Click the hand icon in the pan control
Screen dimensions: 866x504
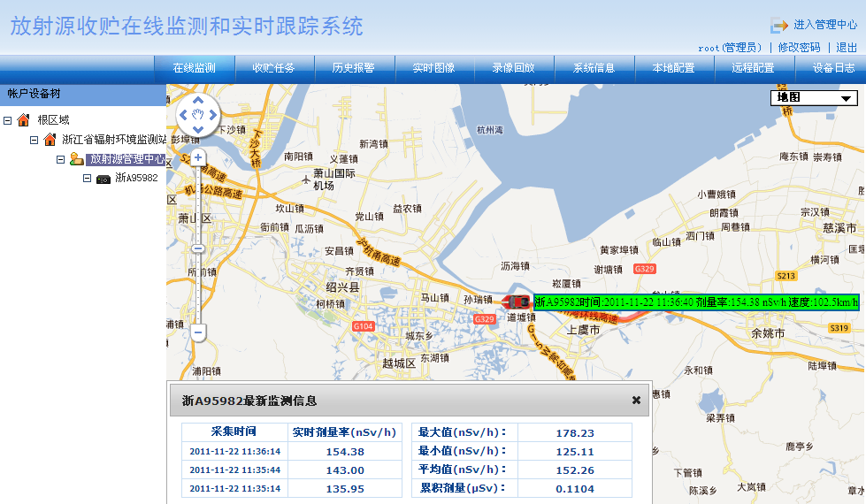[198, 115]
